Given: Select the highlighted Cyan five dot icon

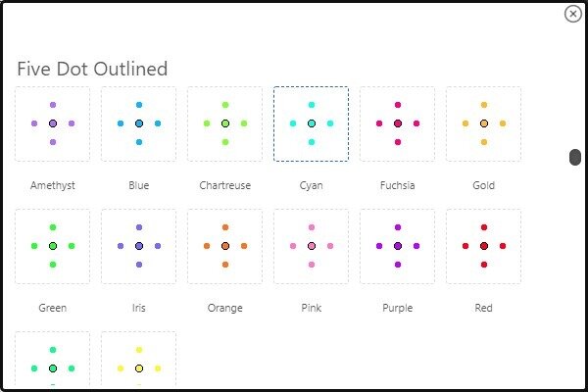Looking at the screenshot, I should pos(312,123).
